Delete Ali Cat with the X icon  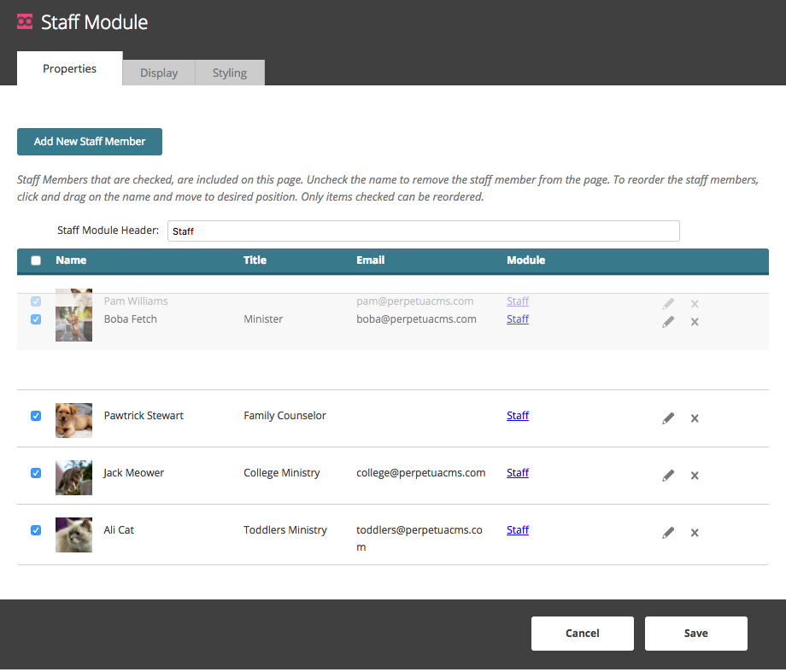click(x=695, y=533)
